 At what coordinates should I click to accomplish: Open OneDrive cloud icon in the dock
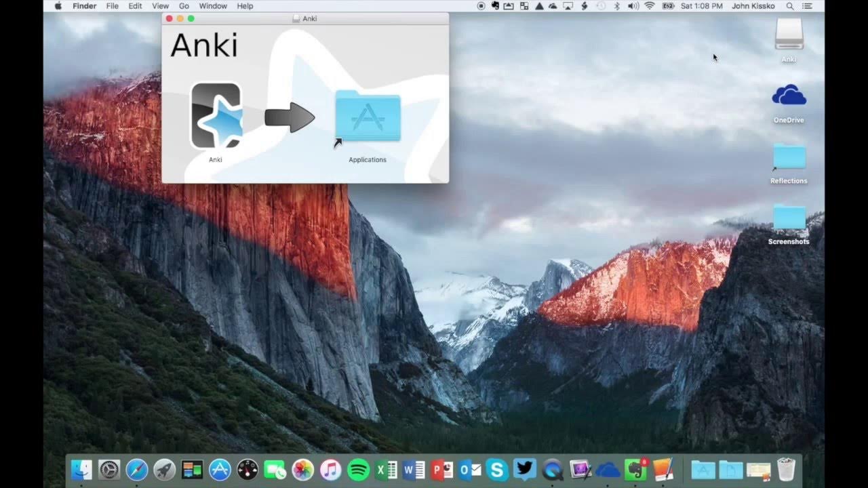pyautogui.click(x=608, y=469)
